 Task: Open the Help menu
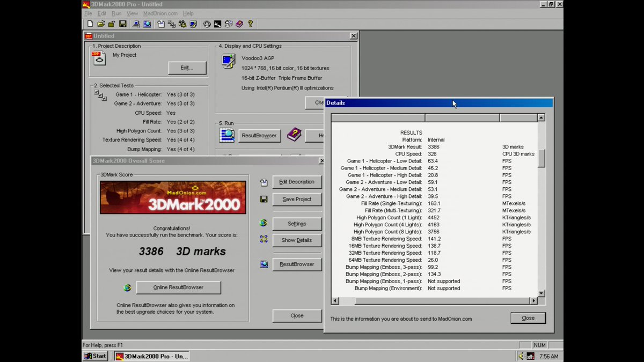[188, 13]
